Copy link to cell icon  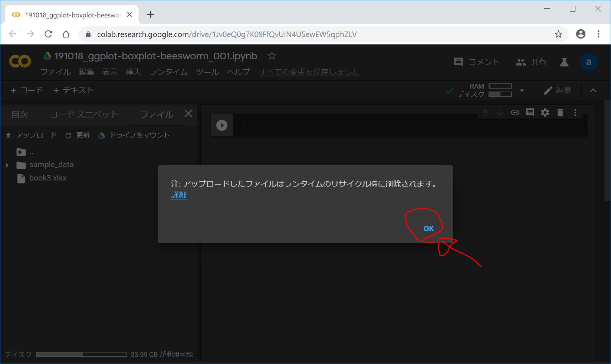[x=515, y=113]
